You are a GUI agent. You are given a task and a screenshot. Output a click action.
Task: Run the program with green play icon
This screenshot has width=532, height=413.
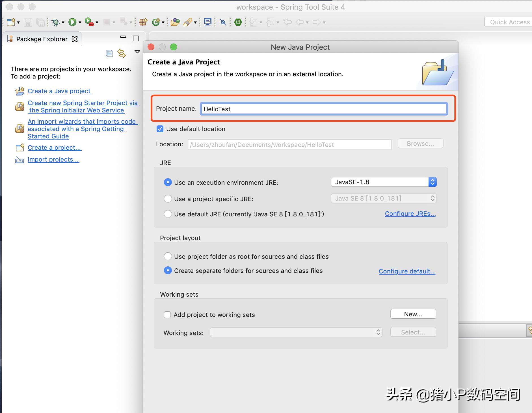(x=72, y=22)
